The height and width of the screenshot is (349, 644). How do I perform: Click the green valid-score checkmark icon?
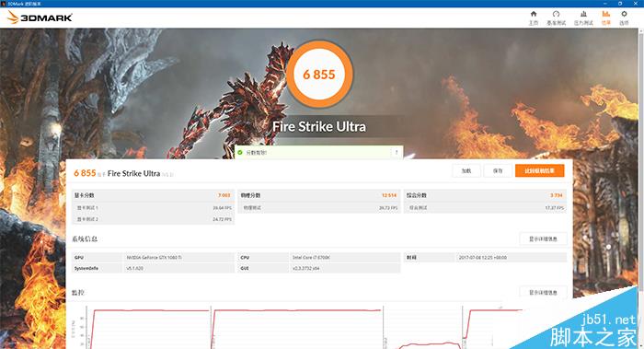coord(240,153)
